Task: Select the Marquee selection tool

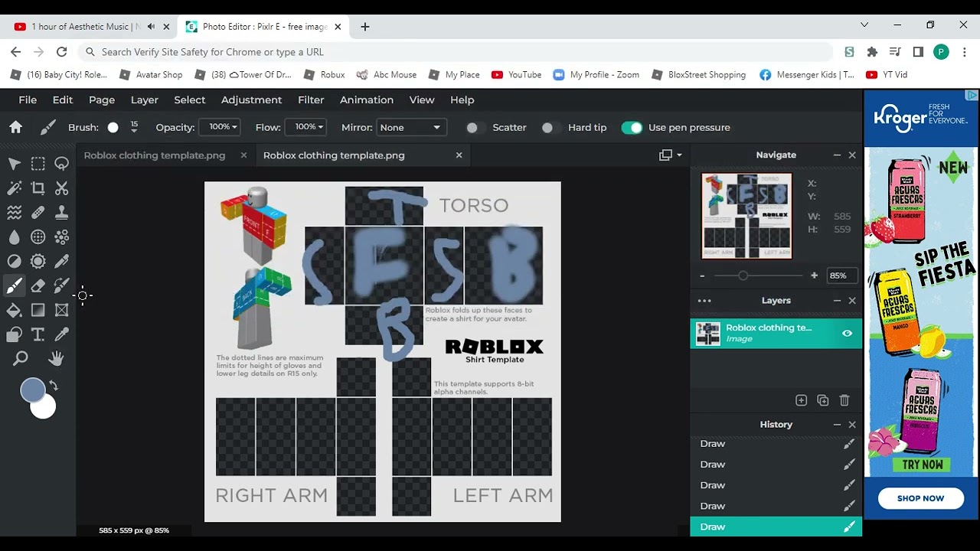Action: tap(38, 164)
